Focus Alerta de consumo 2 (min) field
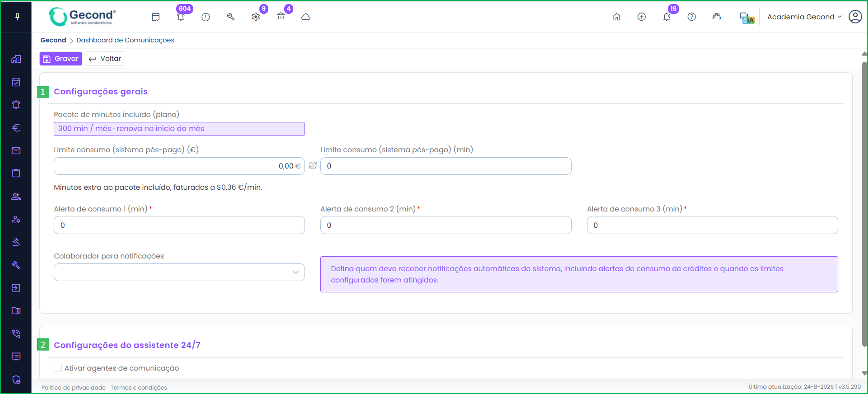The width and height of the screenshot is (868, 394). [x=445, y=225]
